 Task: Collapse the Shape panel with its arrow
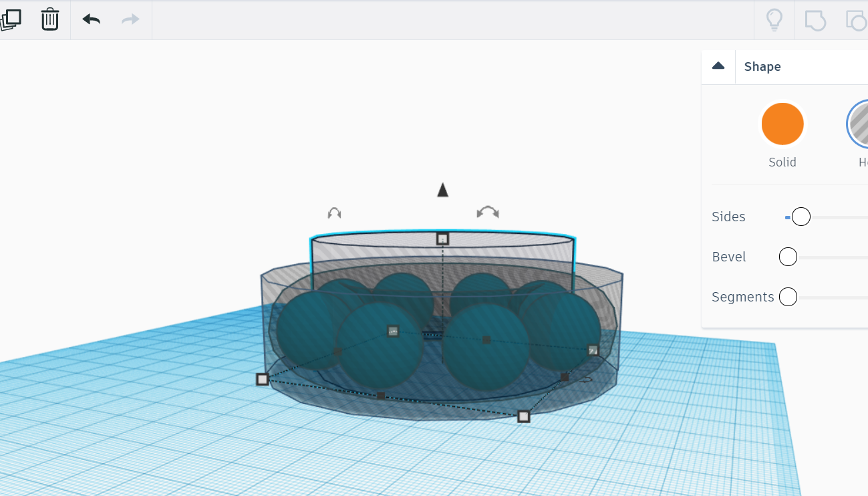(x=718, y=66)
